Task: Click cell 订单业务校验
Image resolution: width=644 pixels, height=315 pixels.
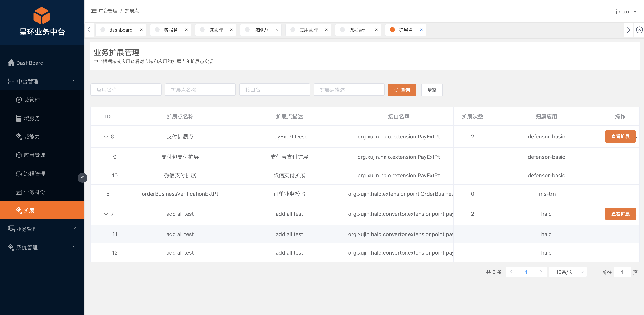Action: (x=289, y=194)
